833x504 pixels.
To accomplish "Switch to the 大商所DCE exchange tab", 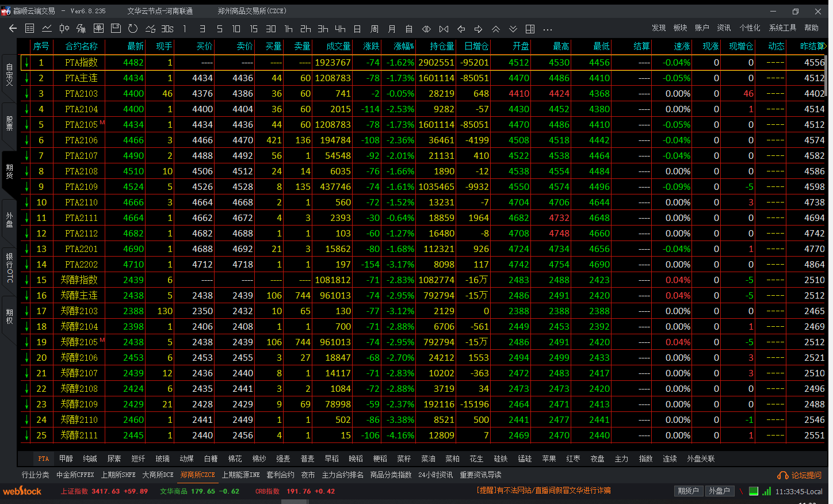I will click(x=158, y=475).
